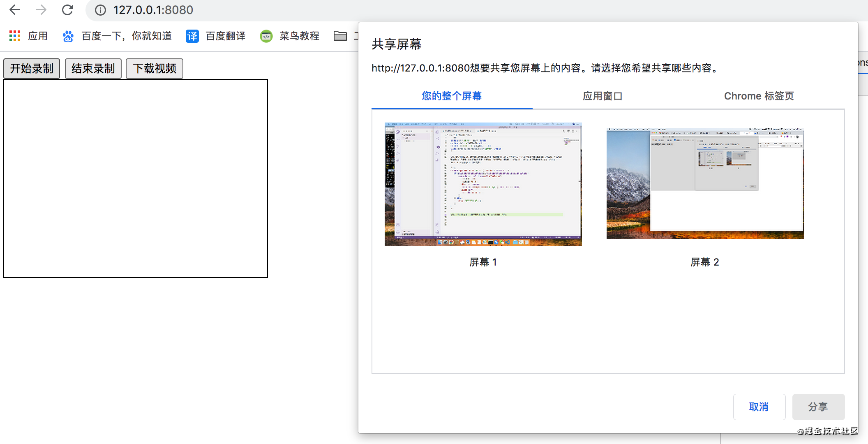Image resolution: width=868 pixels, height=444 pixels.
Task: Click the 开始录制 button
Action: [32, 68]
